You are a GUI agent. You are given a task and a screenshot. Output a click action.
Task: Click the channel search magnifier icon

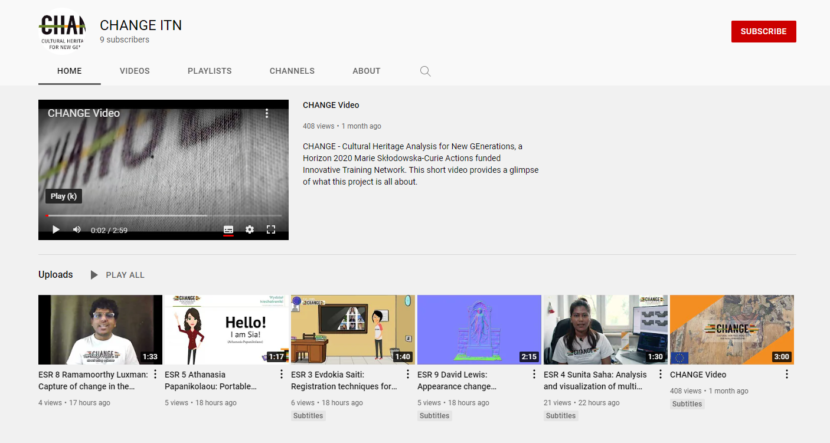point(425,71)
